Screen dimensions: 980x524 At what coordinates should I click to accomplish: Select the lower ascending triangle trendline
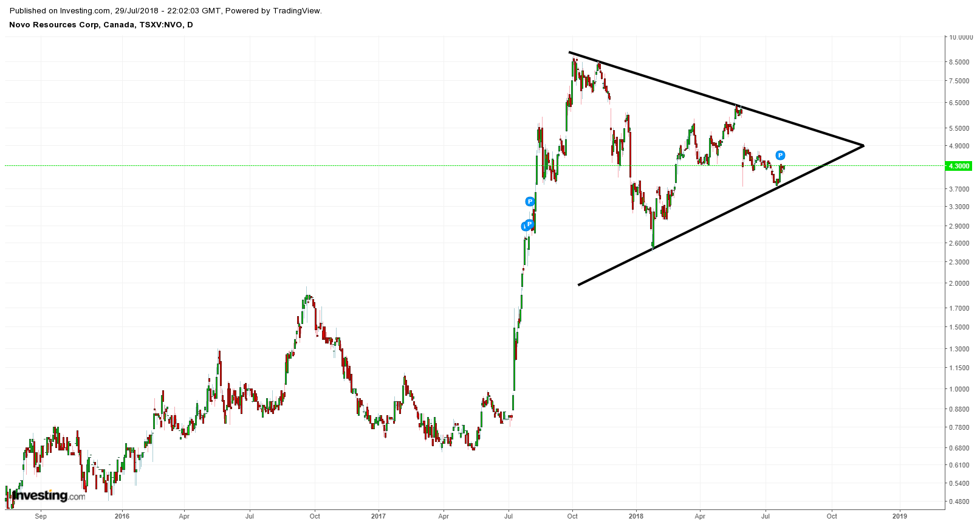click(x=721, y=215)
